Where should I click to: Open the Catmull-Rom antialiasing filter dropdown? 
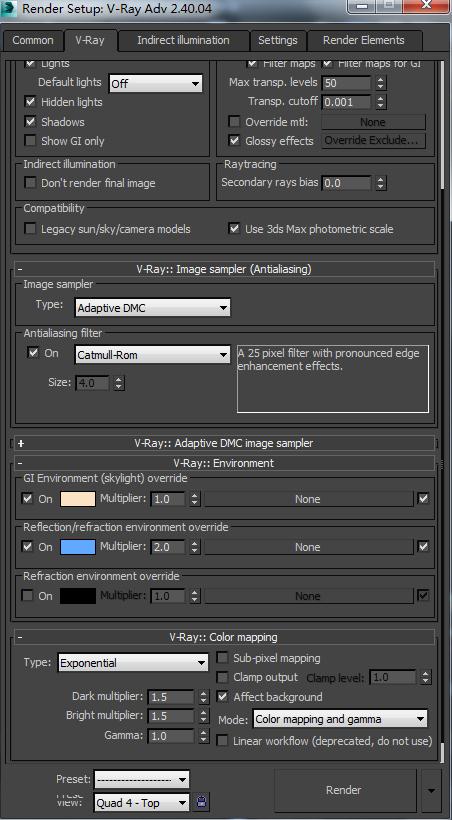[153, 355]
